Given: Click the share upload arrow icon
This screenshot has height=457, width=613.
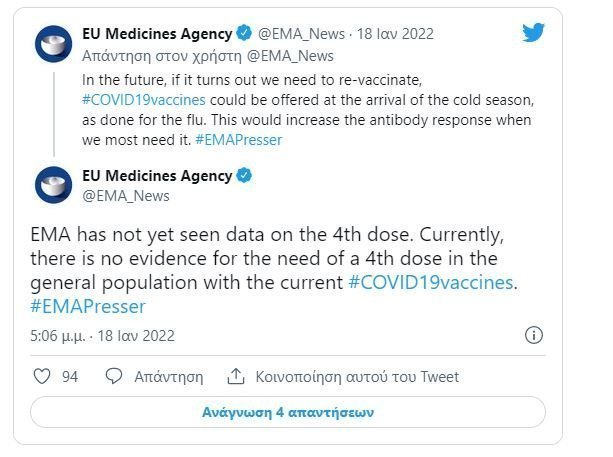Looking at the screenshot, I should (236, 376).
